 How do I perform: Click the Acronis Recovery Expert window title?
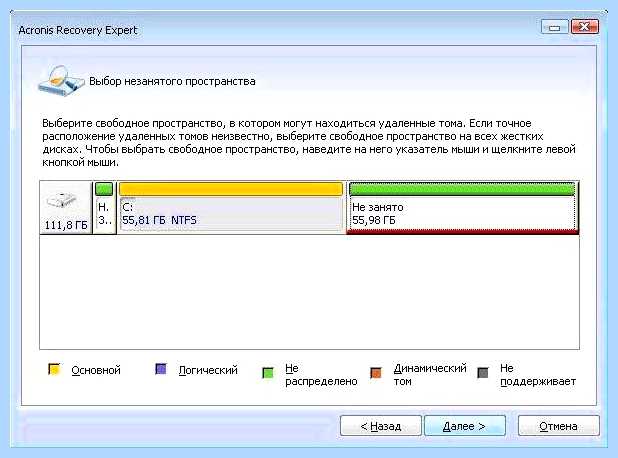pos(78,30)
